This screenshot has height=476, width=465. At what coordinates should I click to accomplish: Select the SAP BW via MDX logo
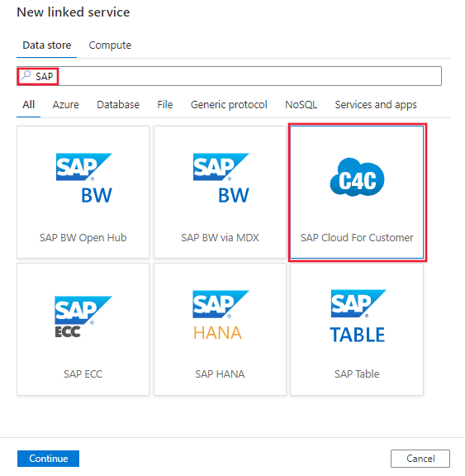coord(221,178)
